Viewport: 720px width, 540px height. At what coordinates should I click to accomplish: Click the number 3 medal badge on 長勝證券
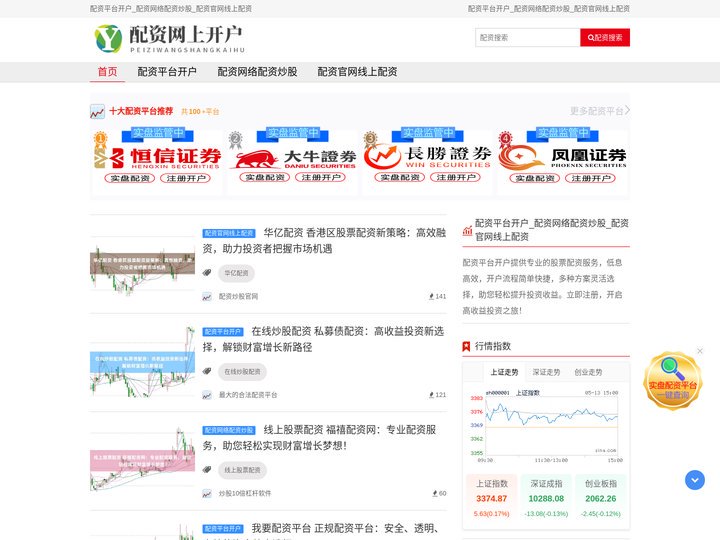tap(370, 139)
